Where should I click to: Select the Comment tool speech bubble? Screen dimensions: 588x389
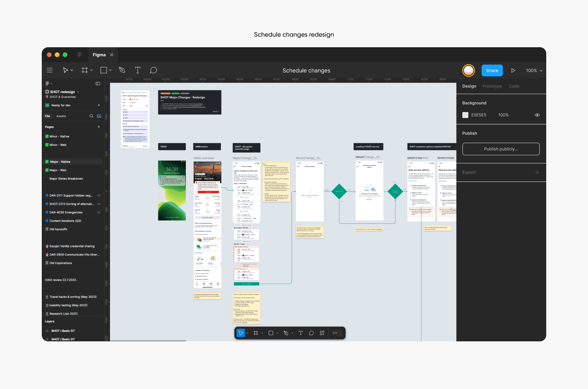coord(153,70)
